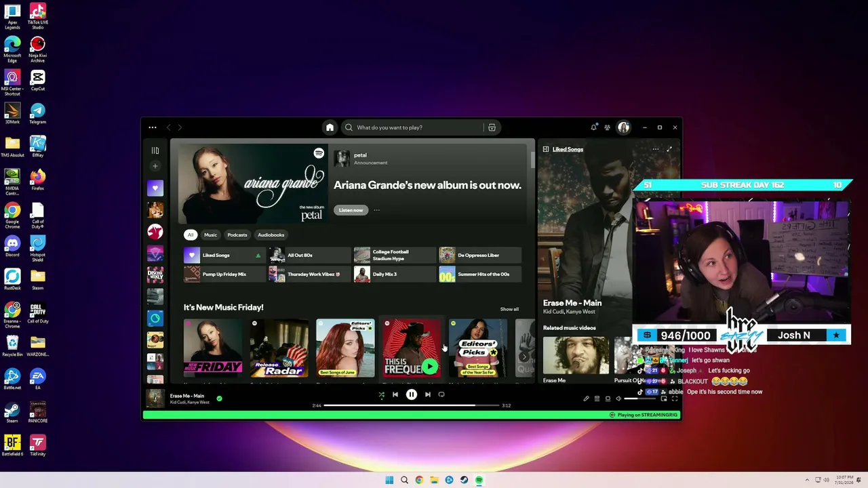The height and width of the screenshot is (488, 868).
Task: Open the New Music Friday playlist cover
Action: coord(213,348)
